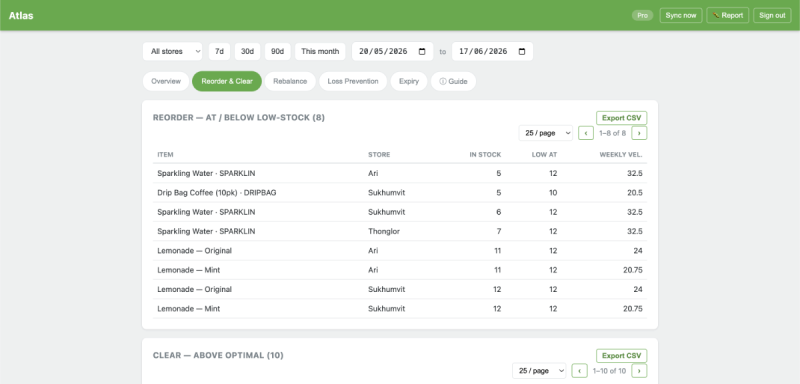
Task: Sort by ITEM column header
Action: 165,155
